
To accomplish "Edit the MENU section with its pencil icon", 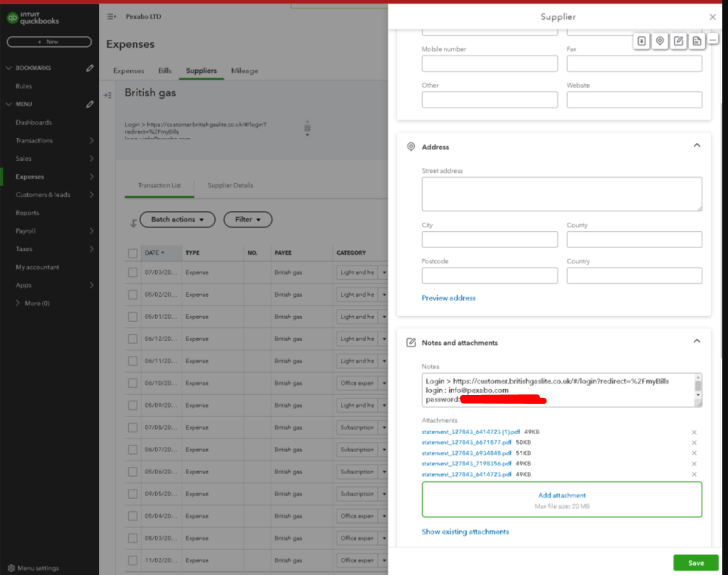I will 90,104.
